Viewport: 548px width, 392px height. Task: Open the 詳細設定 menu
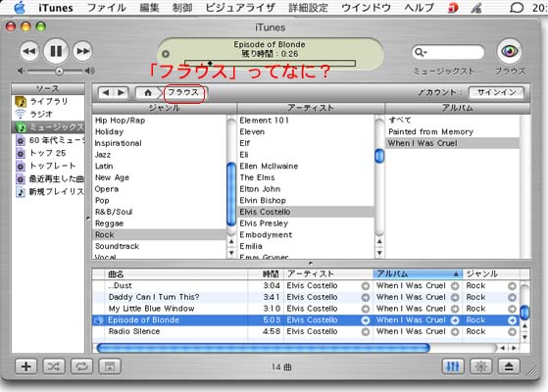(308, 8)
